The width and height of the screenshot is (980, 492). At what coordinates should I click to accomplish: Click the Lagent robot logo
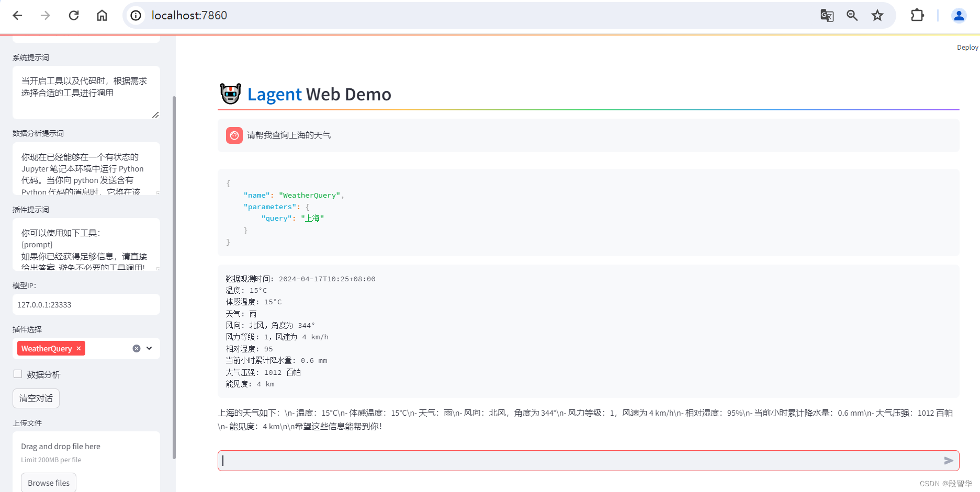[x=230, y=94]
